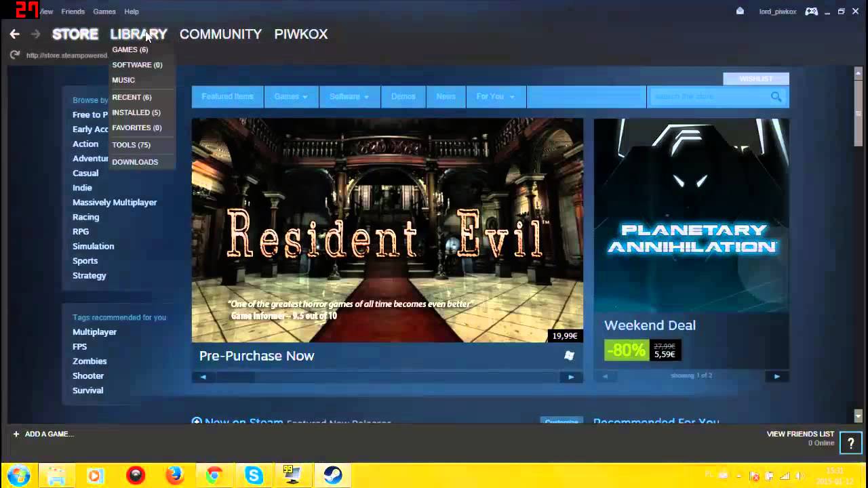Open the Multiplayer recommended tag

95,332
